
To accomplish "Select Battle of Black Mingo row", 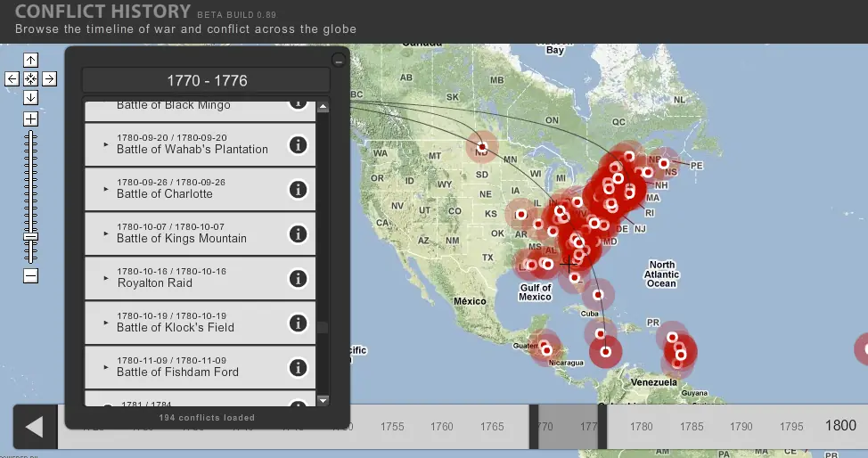I will [200, 110].
